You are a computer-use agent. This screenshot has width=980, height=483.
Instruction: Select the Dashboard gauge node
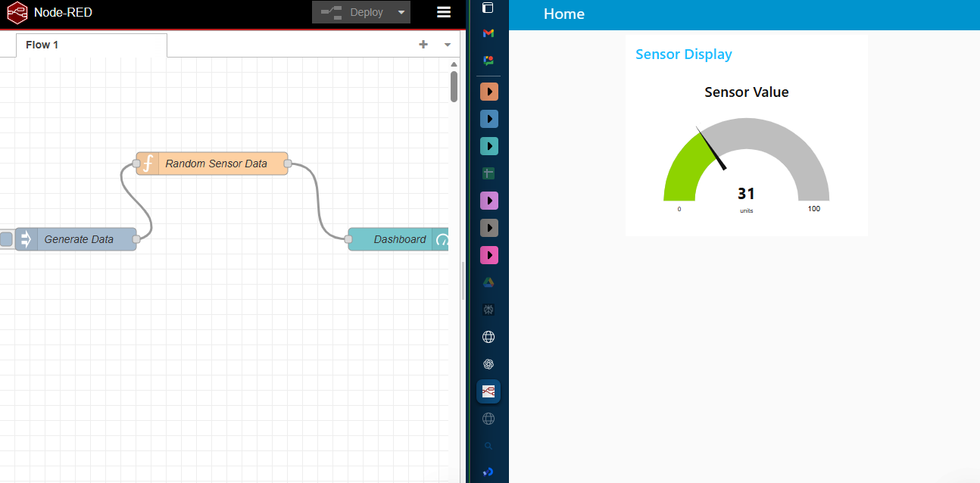(x=398, y=239)
